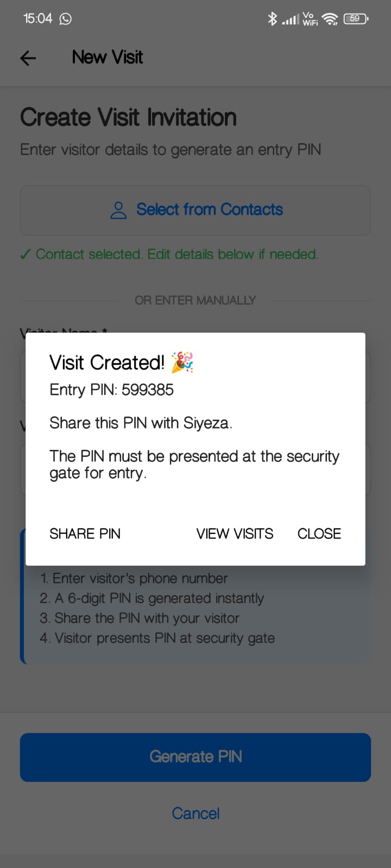The width and height of the screenshot is (391, 868).
Task: Tap the cellular signal strength icon
Action: coord(290,18)
